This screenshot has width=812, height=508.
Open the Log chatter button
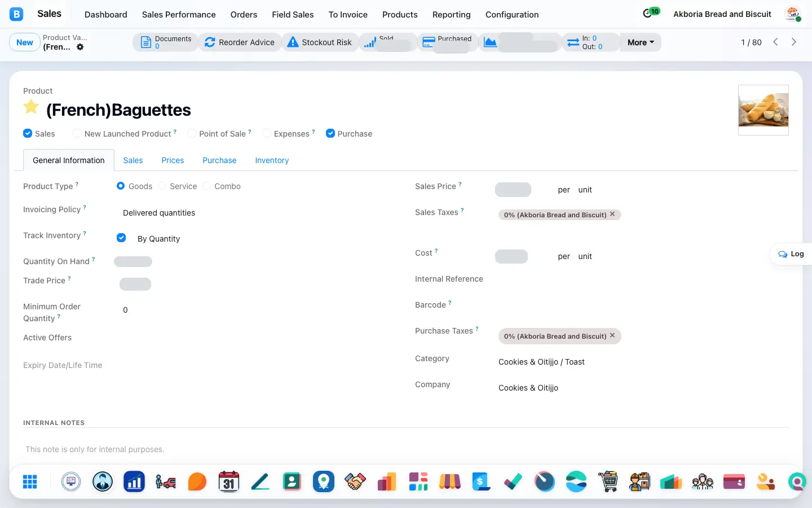coord(791,254)
